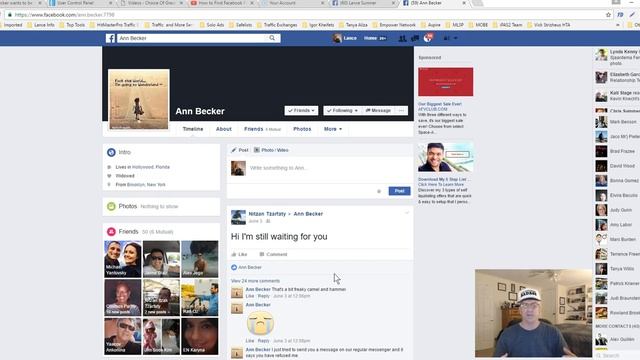Click the Post pencil icon
The width and height of the screenshot is (640, 360).
pyautogui.click(x=234, y=150)
